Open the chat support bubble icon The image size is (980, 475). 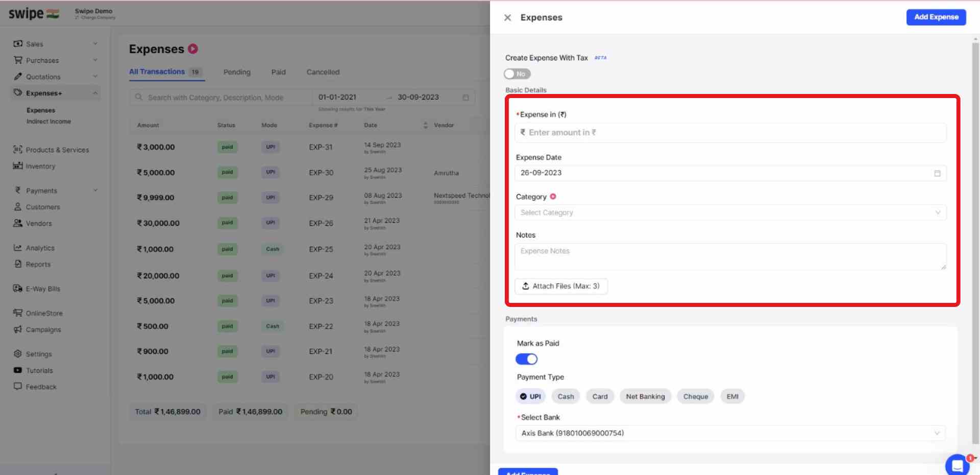[957, 465]
